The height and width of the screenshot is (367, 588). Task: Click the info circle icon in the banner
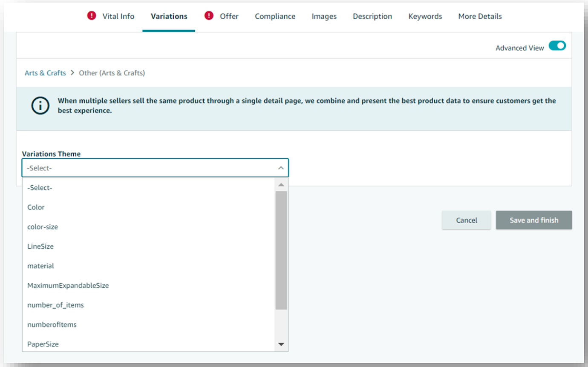pyautogui.click(x=40, y=106)
